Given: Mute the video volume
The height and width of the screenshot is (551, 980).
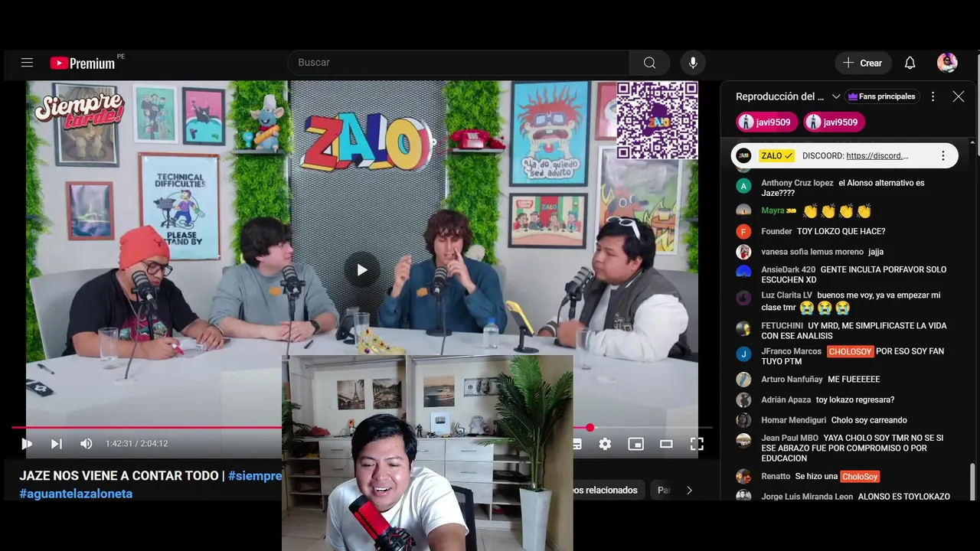Looking at the screenshot, I should coord(87,443).
